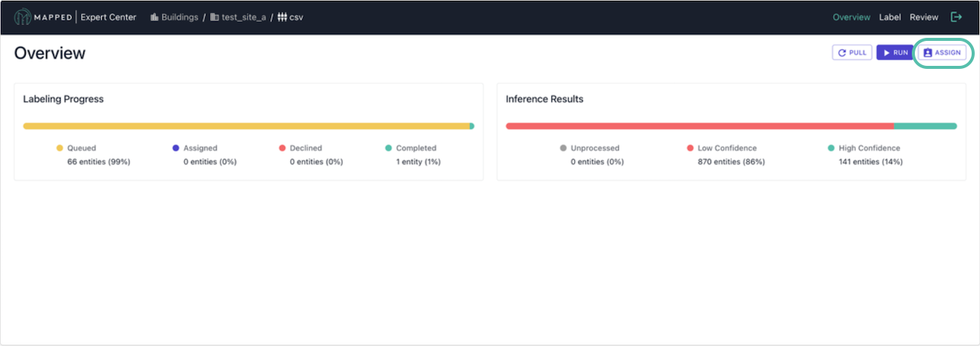Viewport: 980px width, 346px height.
Task: Click the gray Unprocessed legend dot
Action: click(x=563, y=148)
